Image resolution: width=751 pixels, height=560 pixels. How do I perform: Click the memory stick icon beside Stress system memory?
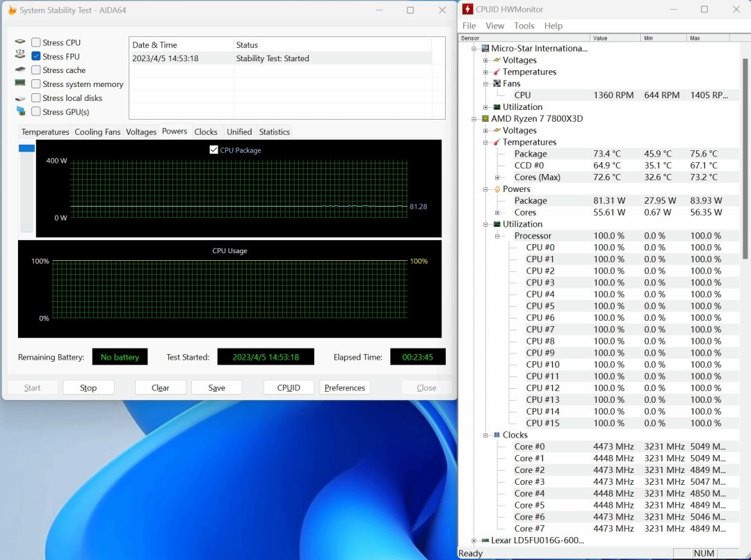20,83
